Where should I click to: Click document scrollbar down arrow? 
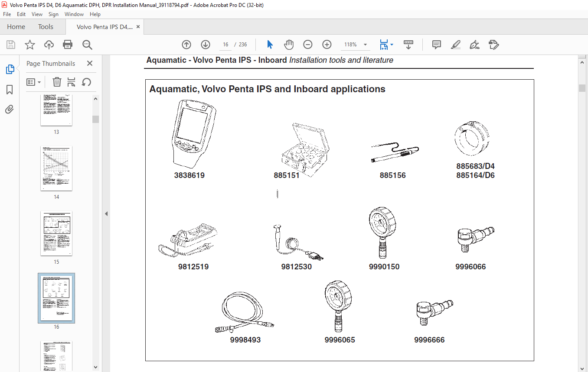582,368
